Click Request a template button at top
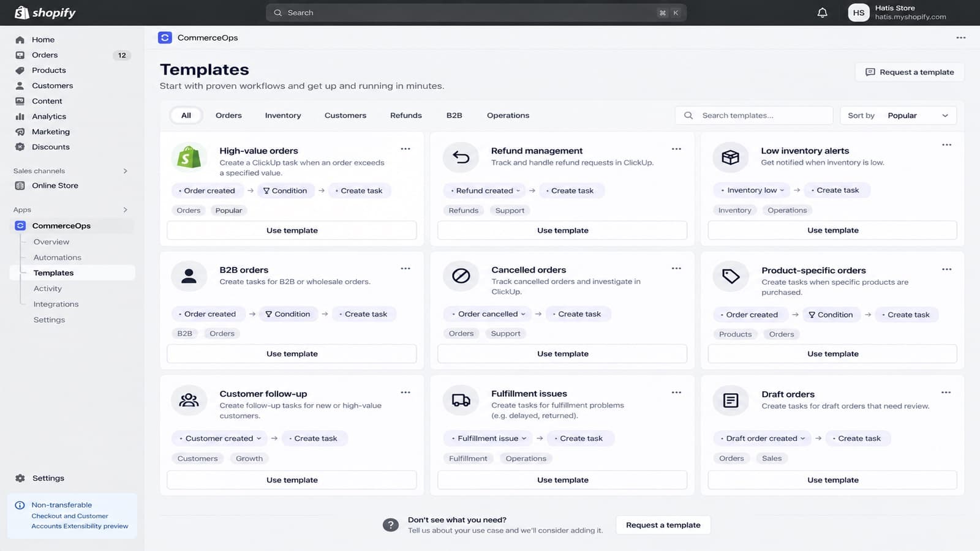Image resolution: width=980 pixels, height=551 pixels. coord(910,72)
